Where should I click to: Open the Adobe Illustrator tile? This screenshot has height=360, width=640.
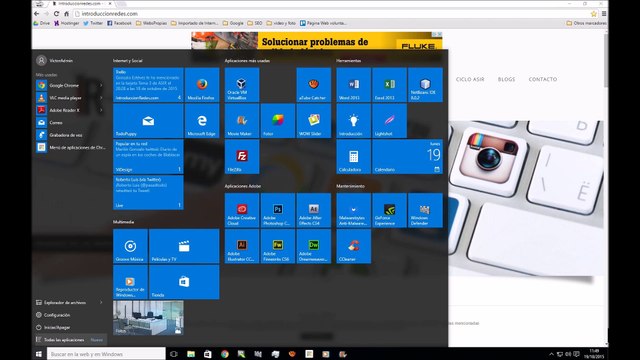(x=242, y=246)
